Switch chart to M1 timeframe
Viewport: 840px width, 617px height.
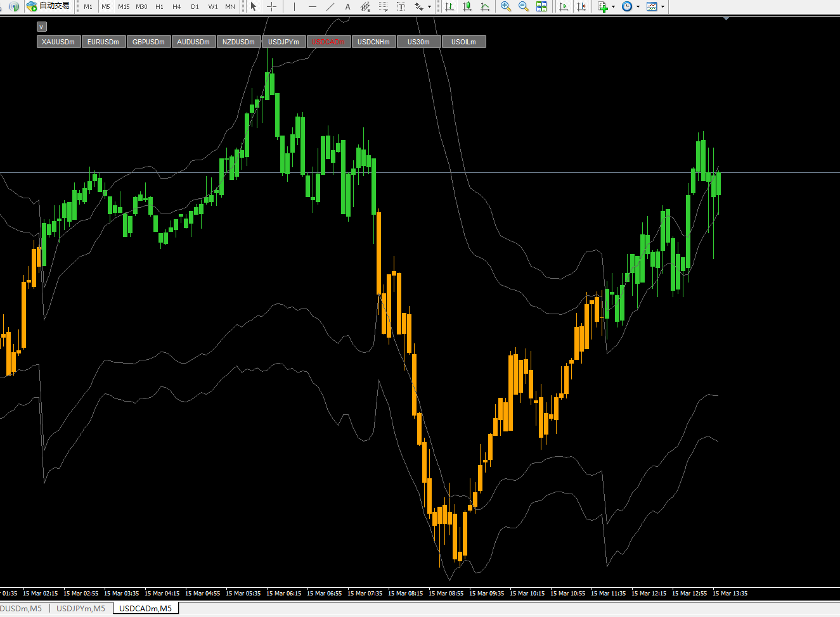[88, 6]
